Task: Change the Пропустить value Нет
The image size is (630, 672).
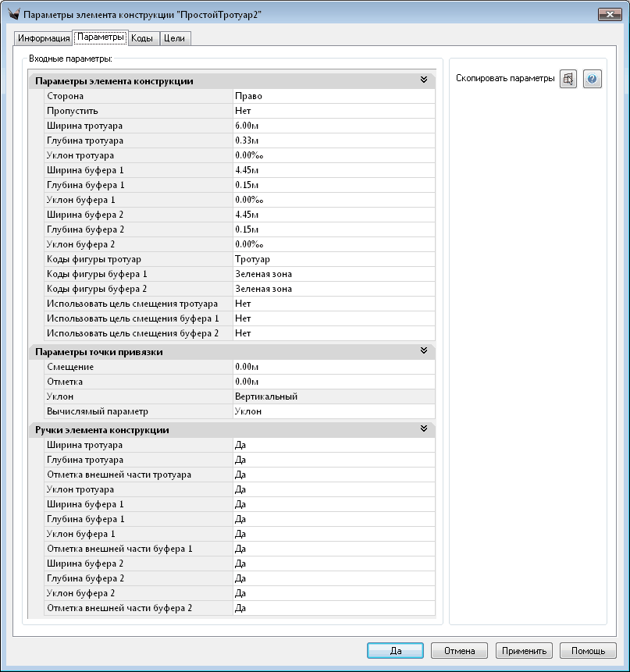Action: click(333, 111)
